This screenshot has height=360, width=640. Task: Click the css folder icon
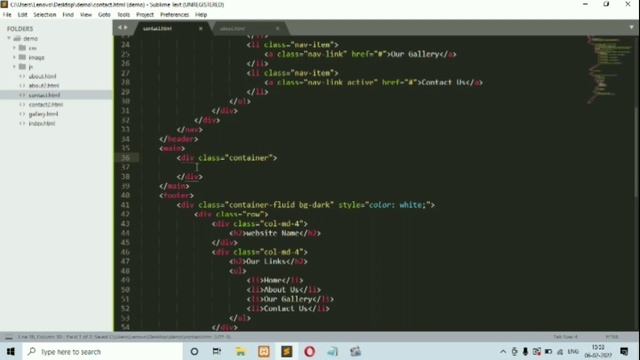[x=22, y=48]
